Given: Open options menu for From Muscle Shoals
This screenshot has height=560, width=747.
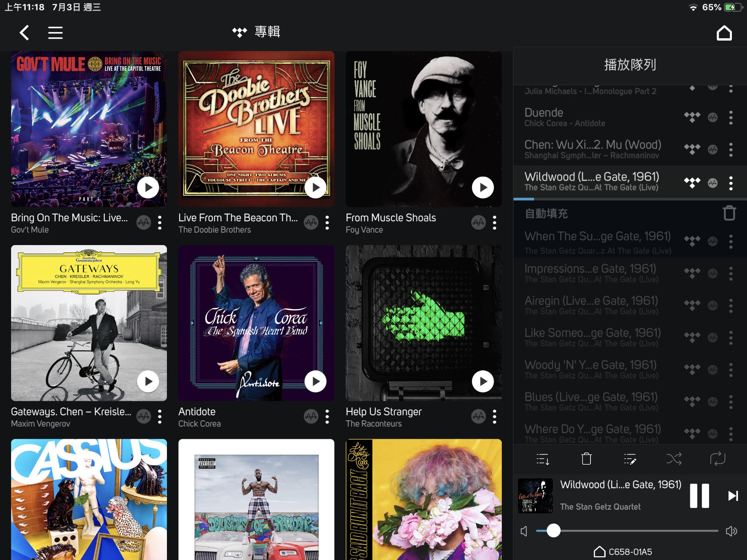Looking at the screenshot, I should point(494,223).
